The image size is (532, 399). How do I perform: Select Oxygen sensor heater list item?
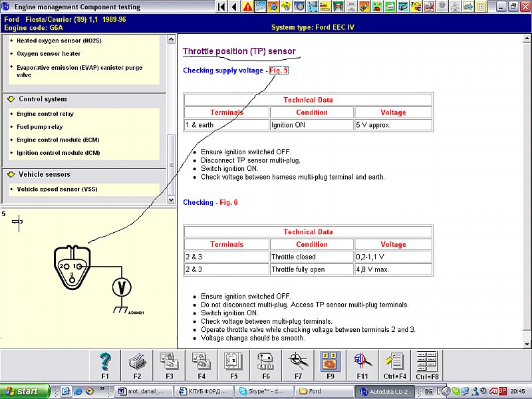pos(49,54)
